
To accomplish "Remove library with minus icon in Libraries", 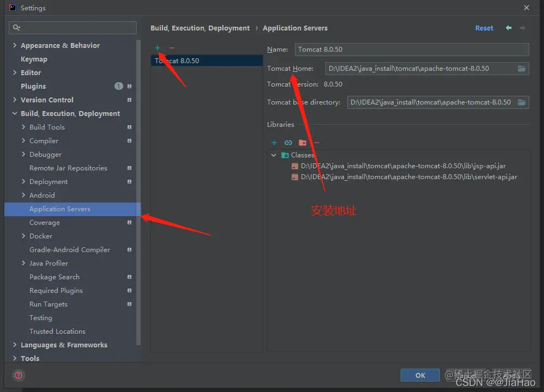I will 316,143.
